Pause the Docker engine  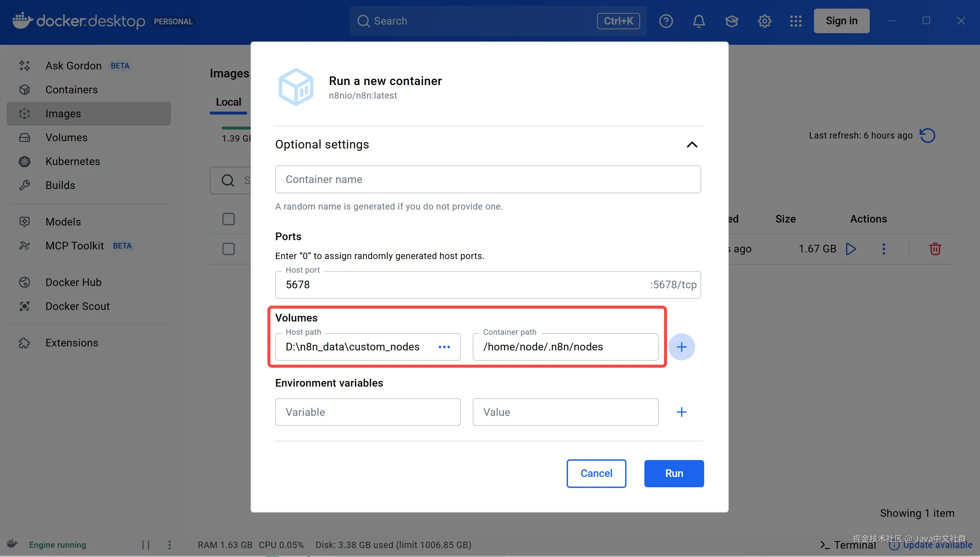146,545
